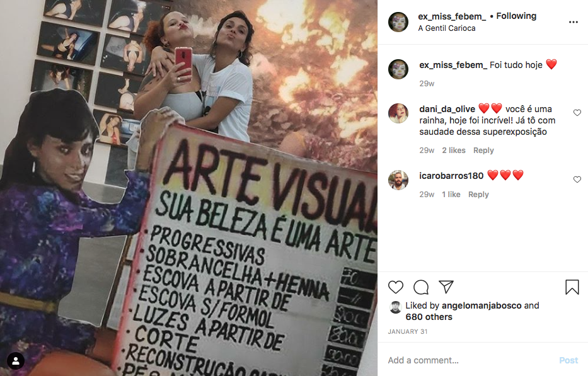The height and width of the screenshot is (376, 588).
Task: Open angelomanjabosco's small avatar near likes
Action: click(x=395, y=307)
